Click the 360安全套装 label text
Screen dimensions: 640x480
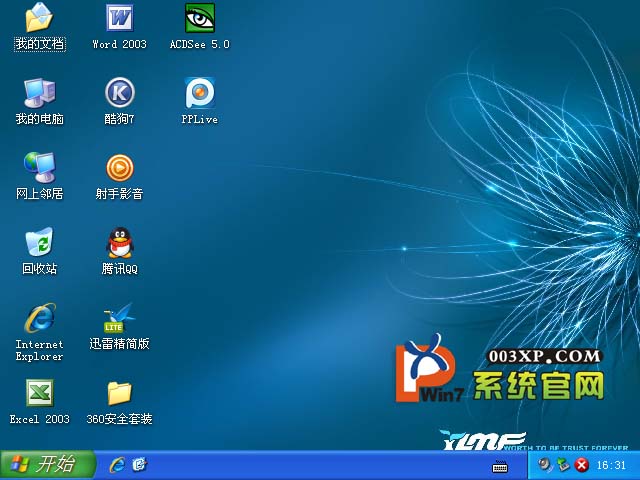(119, 419)
